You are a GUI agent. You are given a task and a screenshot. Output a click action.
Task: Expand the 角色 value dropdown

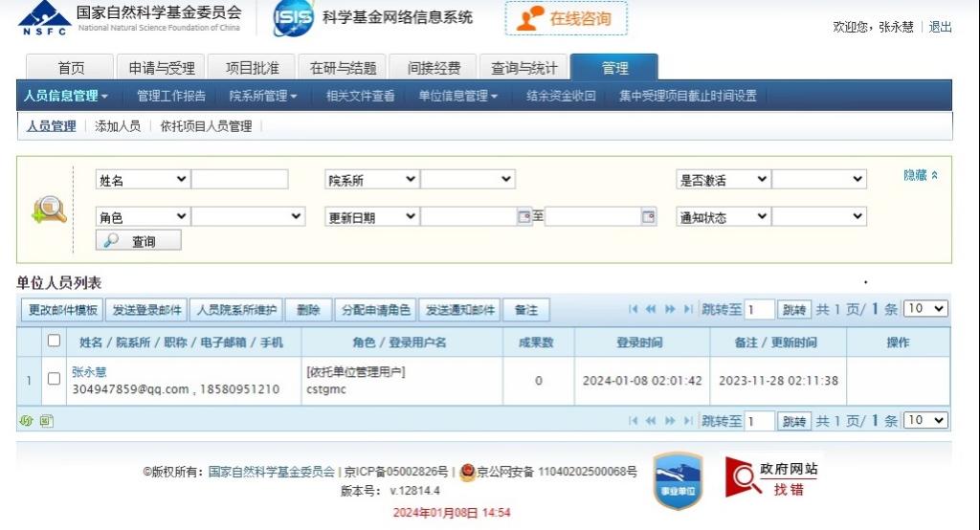tap(248, 217)
